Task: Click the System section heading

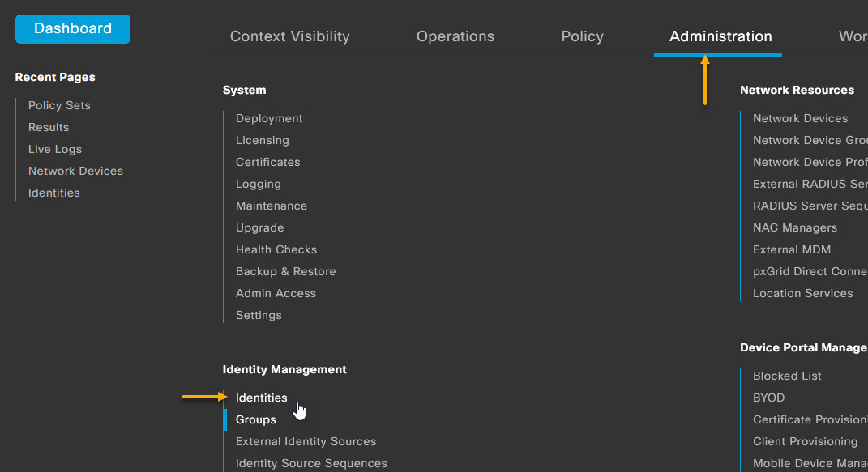Action: 244,90
